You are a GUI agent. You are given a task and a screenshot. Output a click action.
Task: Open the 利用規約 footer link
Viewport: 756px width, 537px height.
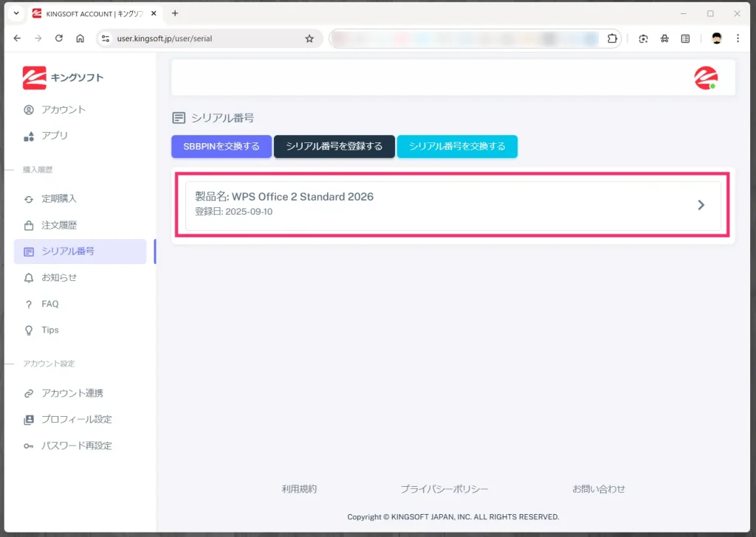300,489
